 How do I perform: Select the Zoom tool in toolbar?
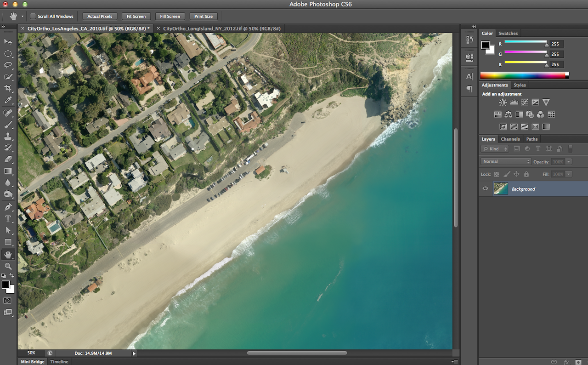8,266
